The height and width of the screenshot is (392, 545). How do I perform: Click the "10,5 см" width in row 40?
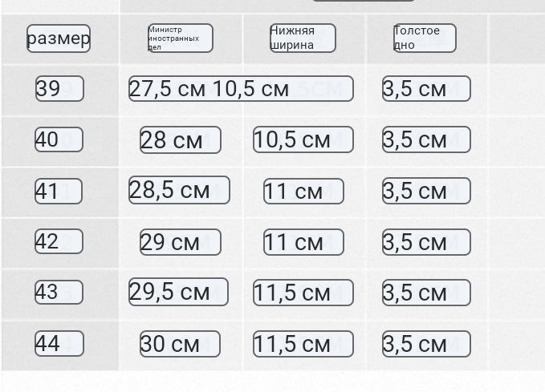pyautogui.click(x=303, y=139)
